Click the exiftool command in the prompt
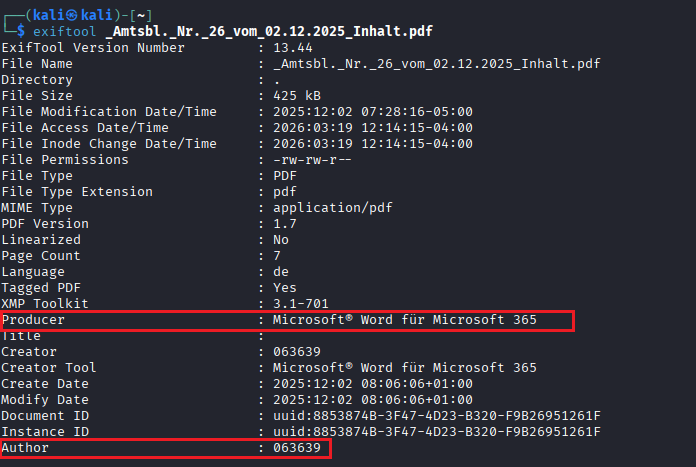696x467 pixels. point(64,31)
